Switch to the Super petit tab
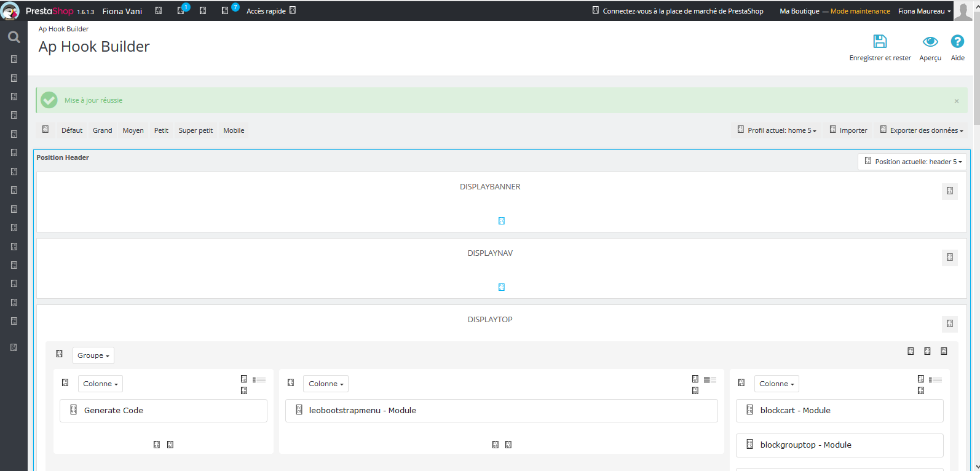 (x=196, y=130)
